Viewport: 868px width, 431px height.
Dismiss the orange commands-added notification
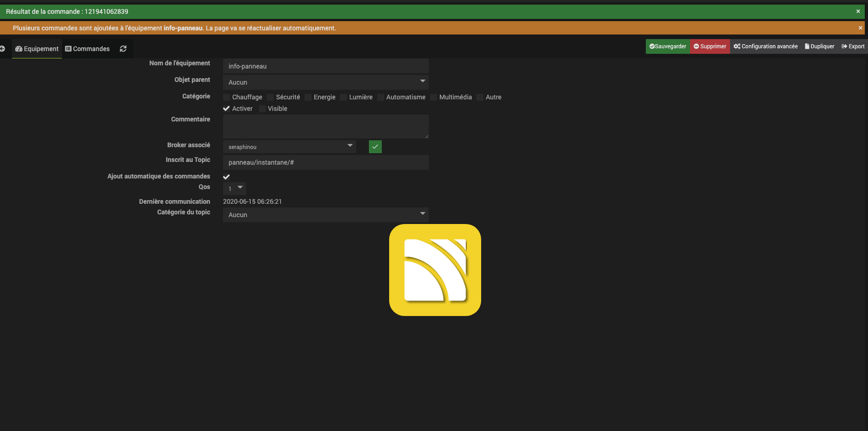coord(860,28)
